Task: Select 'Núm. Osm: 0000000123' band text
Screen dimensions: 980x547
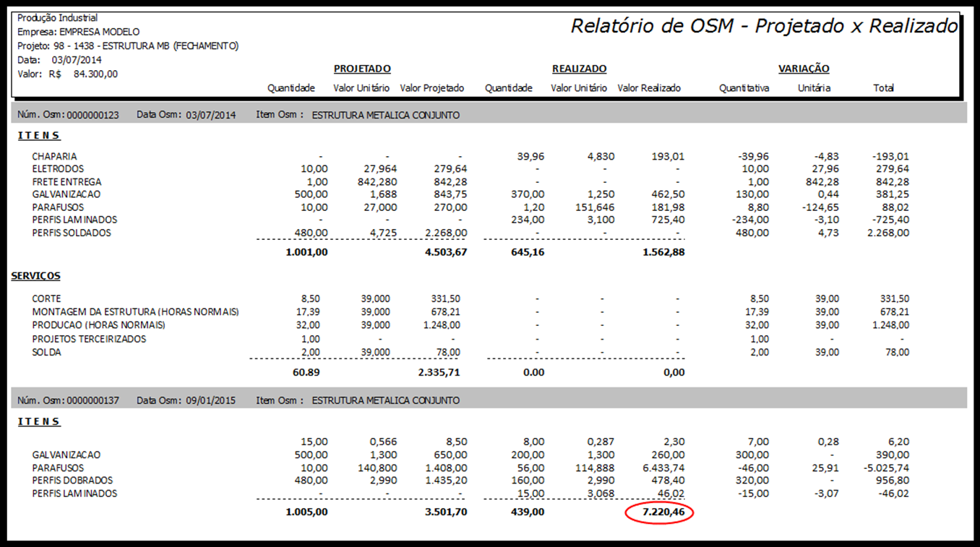Action: tap(68, 115)
